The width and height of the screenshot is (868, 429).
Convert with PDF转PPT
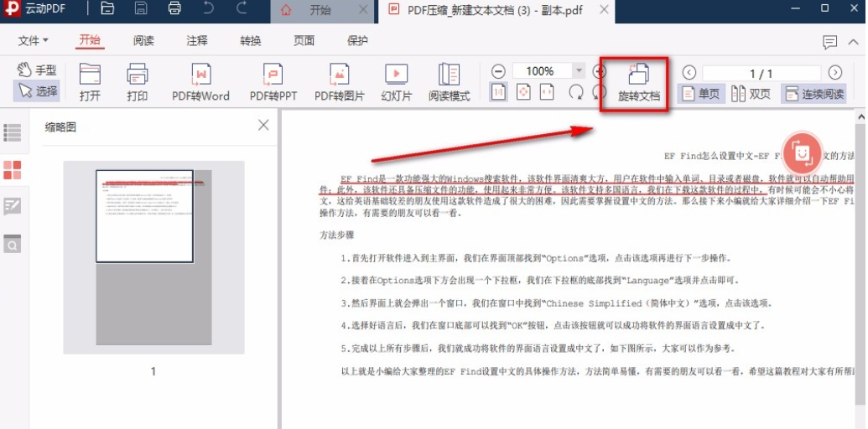(x=273, y=82)
